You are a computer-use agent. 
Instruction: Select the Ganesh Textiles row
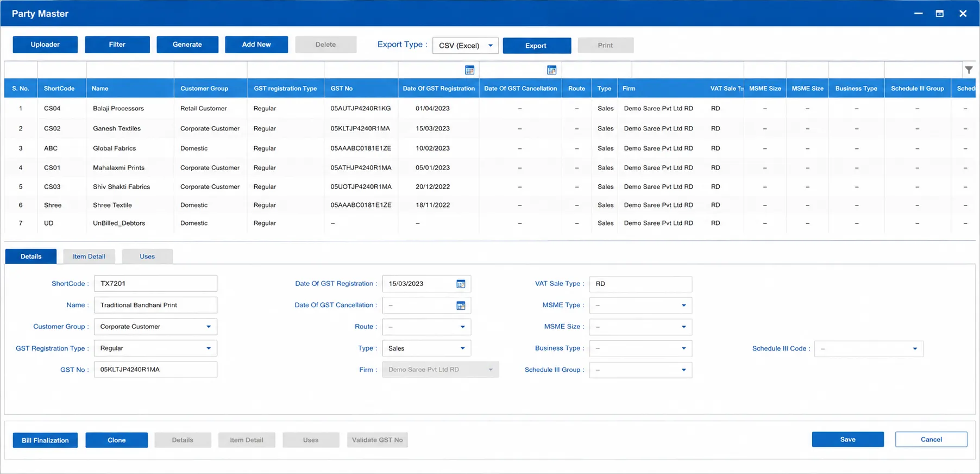point(490,129)
